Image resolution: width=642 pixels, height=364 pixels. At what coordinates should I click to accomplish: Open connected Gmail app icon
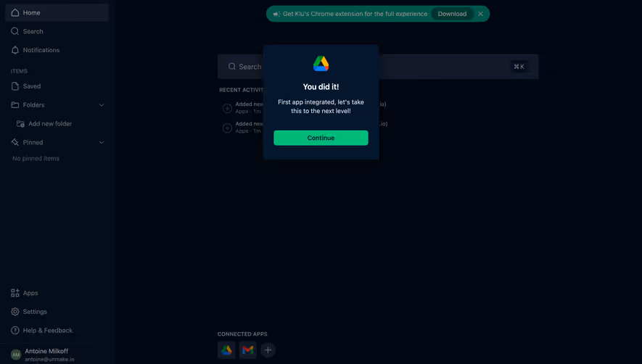pyautogui.click(x=247, y=350)
